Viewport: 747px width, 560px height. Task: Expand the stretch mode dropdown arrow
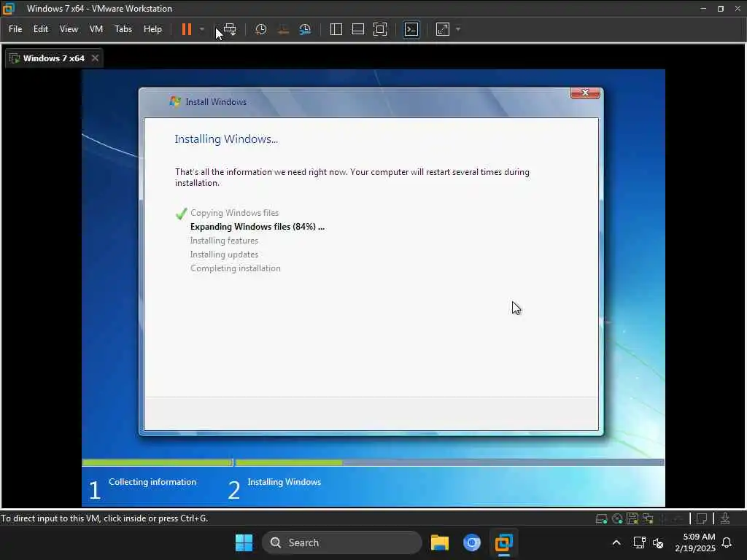point(458,29)
